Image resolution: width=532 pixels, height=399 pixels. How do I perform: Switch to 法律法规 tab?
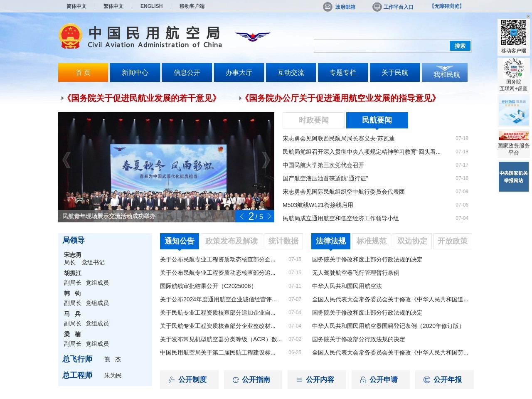pos(330,241)
